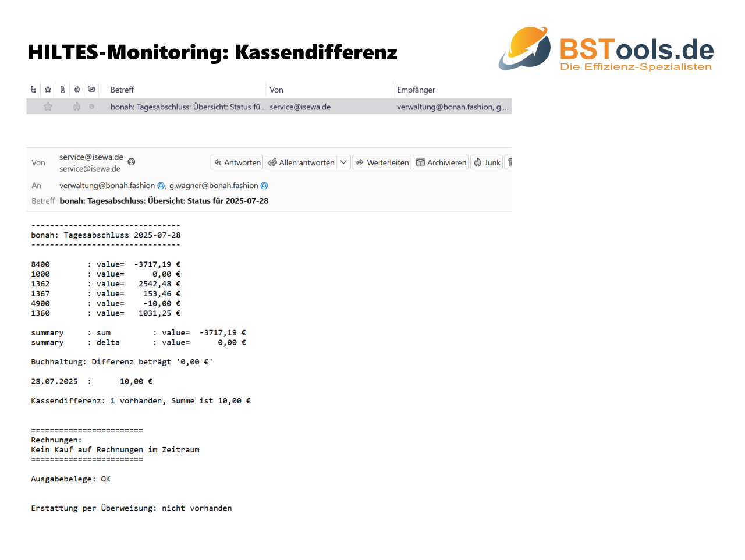Sort messages by Betreff column

point(122,90)
